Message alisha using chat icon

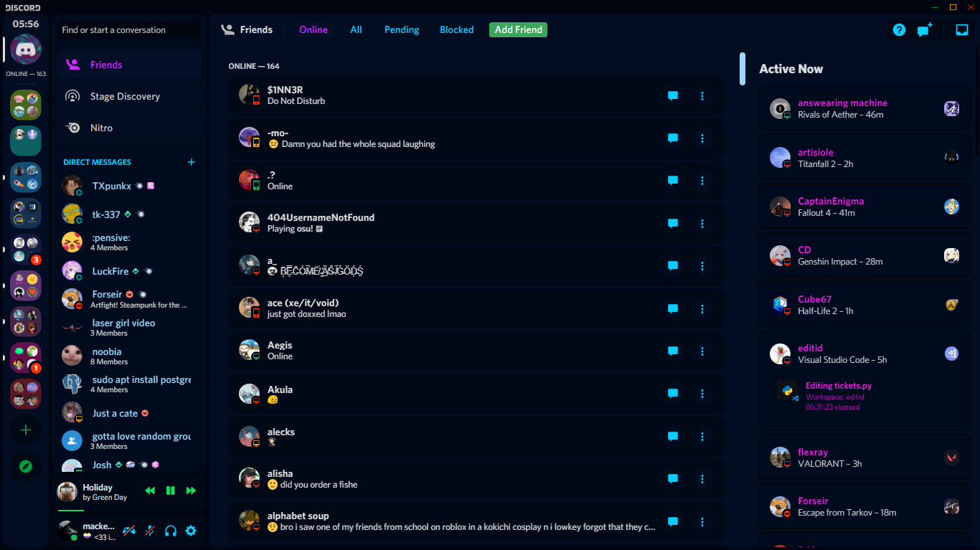673,479
